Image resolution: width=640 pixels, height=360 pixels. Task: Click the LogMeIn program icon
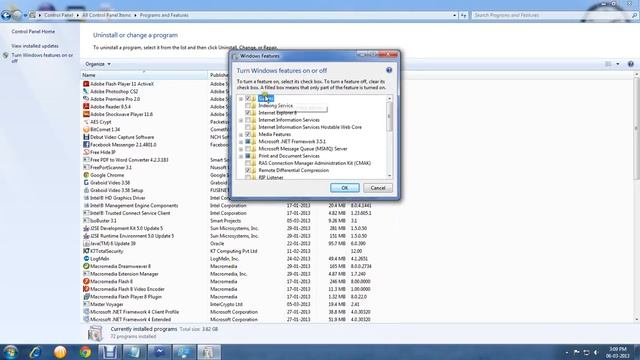[x=86, y=259]
